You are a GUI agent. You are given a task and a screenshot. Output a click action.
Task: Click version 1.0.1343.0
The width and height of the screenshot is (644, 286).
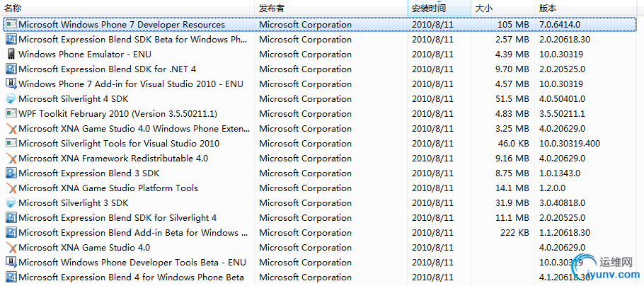click(x=559, y=173)
